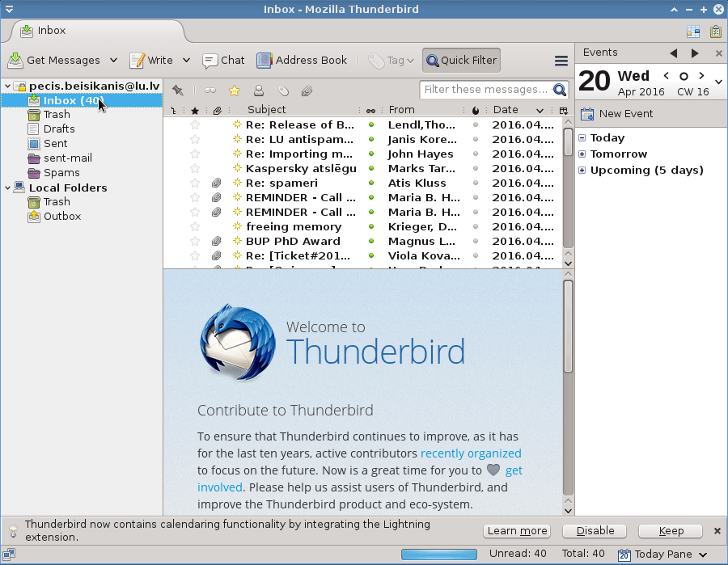Image resolution: width=728 pixels, height=565 pixels.
Task: Sort by read status column header
Action: (370, 111)
